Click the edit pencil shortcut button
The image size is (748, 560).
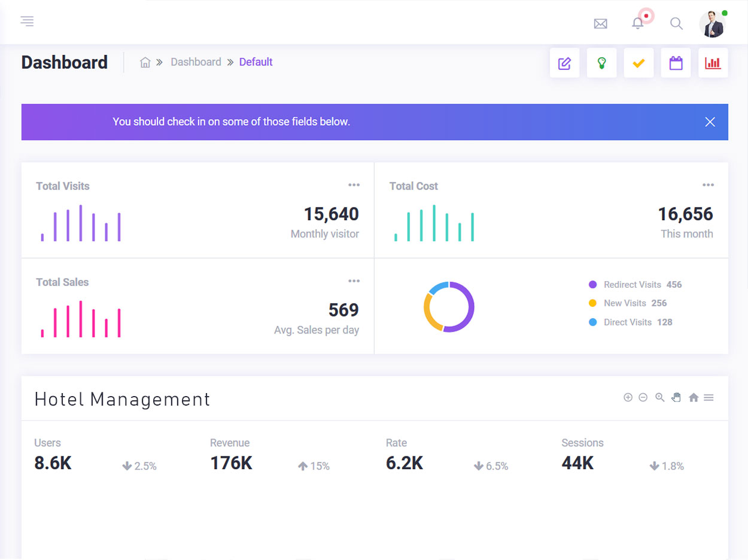coord(564,63)
